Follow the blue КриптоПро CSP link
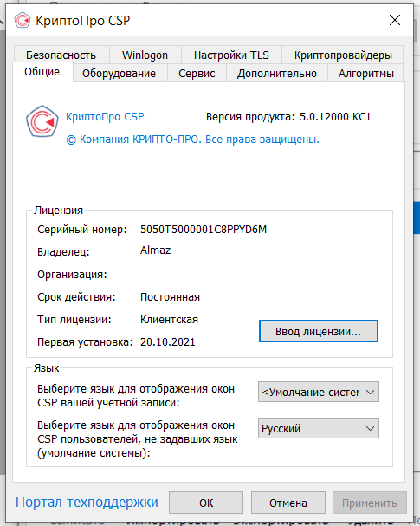The height and width of the screenshot is (526, 420). point(105,117)
